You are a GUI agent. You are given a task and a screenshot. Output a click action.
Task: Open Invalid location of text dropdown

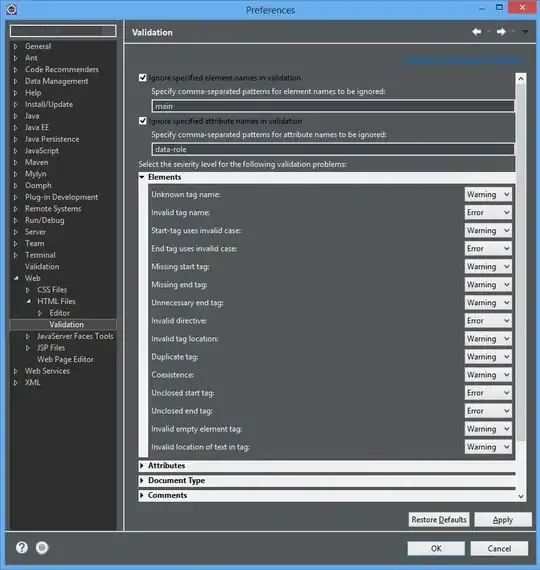(488, 447)
